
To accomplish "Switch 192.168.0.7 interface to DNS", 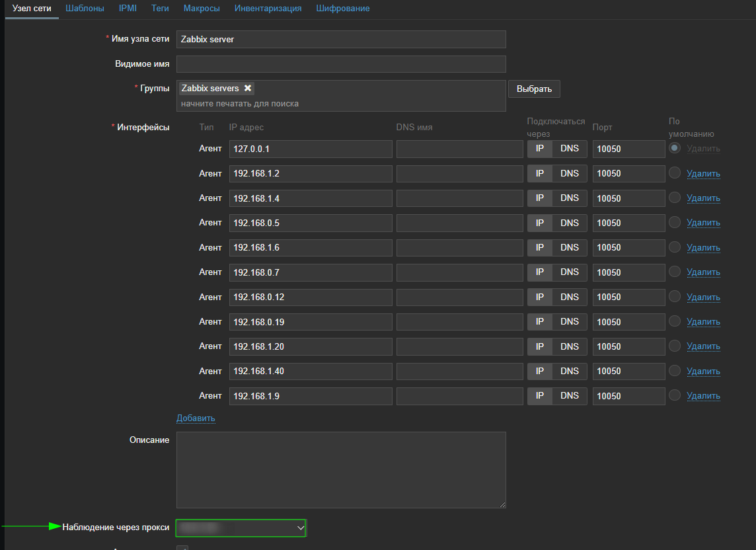I will click(570, 272).
